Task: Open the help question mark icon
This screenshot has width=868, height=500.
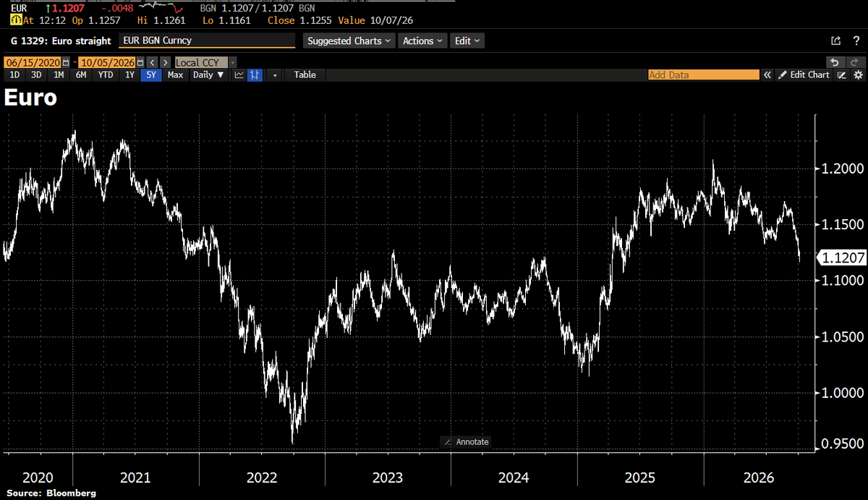Action: coord(855,41)
